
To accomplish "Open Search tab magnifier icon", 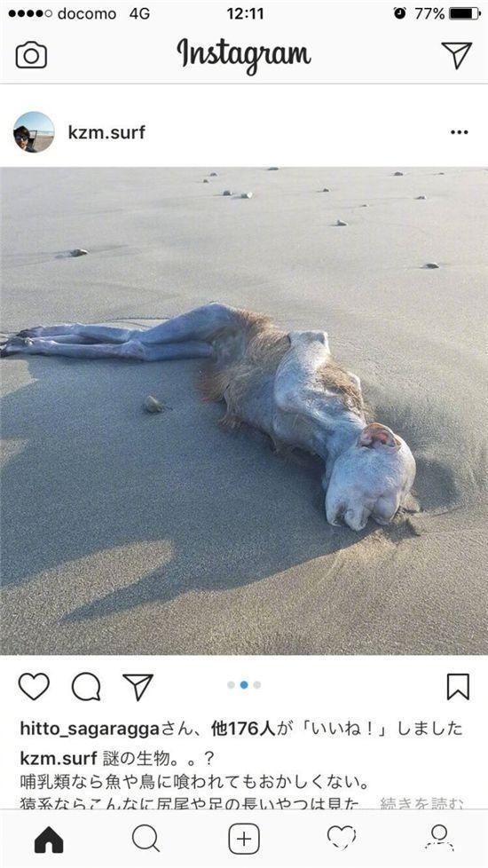I will coord(146,839).
